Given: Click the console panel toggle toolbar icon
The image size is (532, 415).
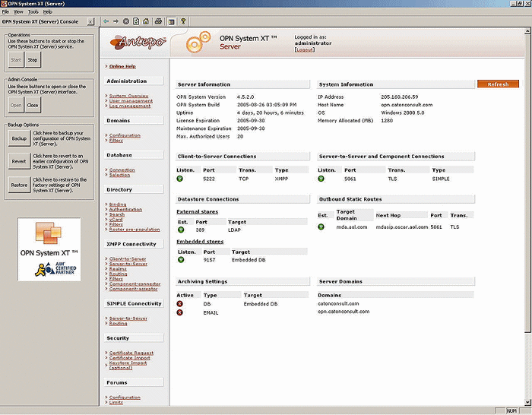Looking at the screenshot, I should pos(171,21).
